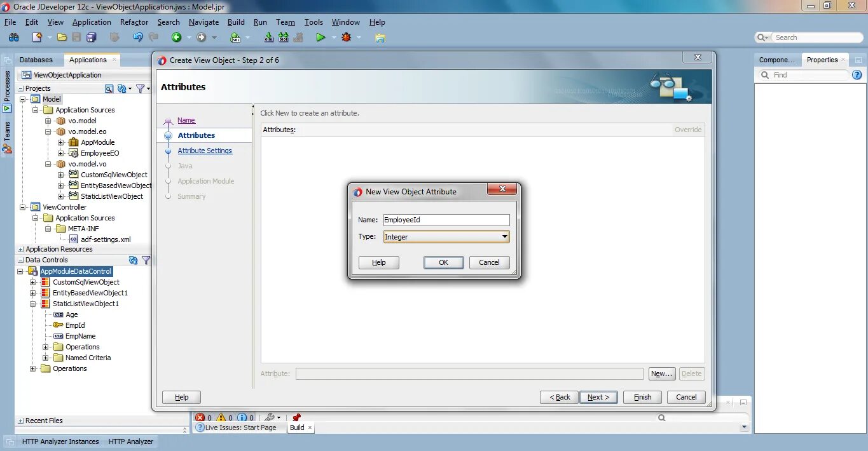Viewport: 868px width, 451px height.
Task: Click the New document toolbar icon
Action: coord(38,37)
